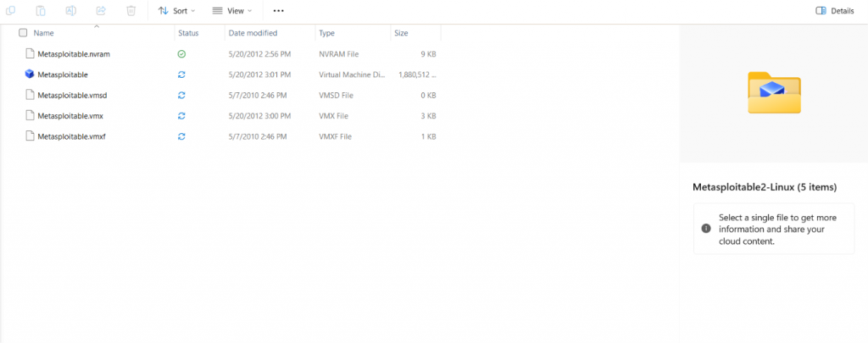Click sync pending icon for Metasploitable.vmx

click(181, 116)
